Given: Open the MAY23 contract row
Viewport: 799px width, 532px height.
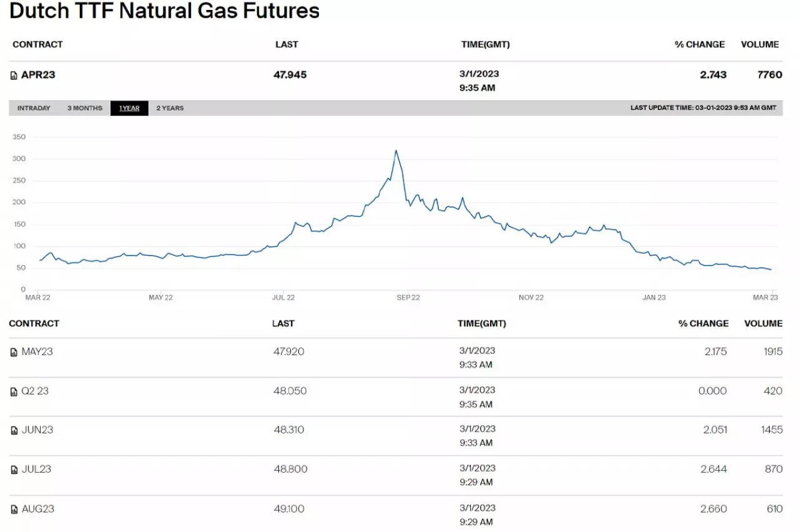Looking at the screenshot, I should click(x=37, y=352).
